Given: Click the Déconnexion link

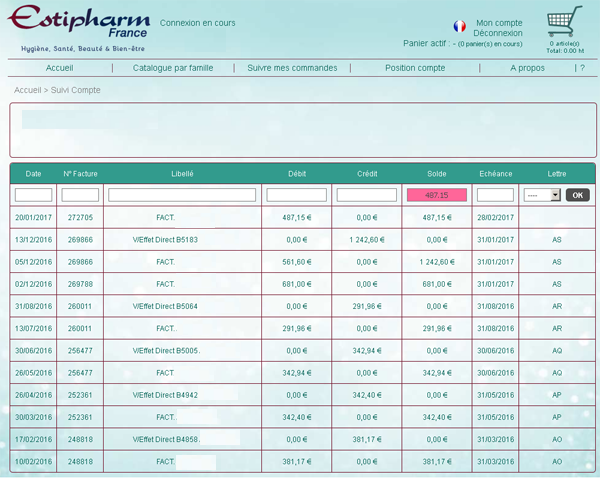Looking at the screenshot, I should pyautogui.click(x=498, y=33).
